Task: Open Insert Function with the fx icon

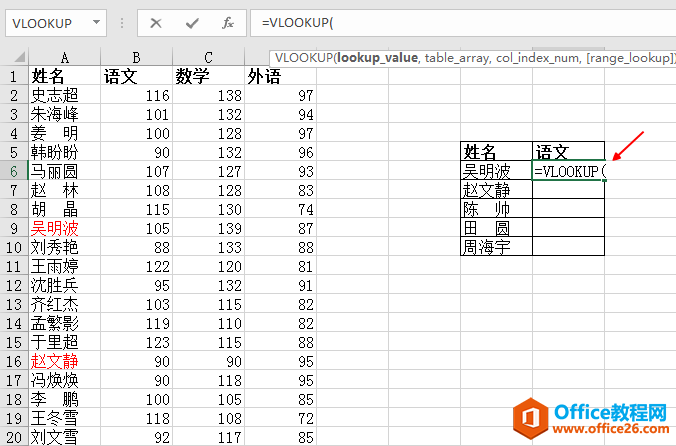Action: pyautogui.click(x=228, y=23)
